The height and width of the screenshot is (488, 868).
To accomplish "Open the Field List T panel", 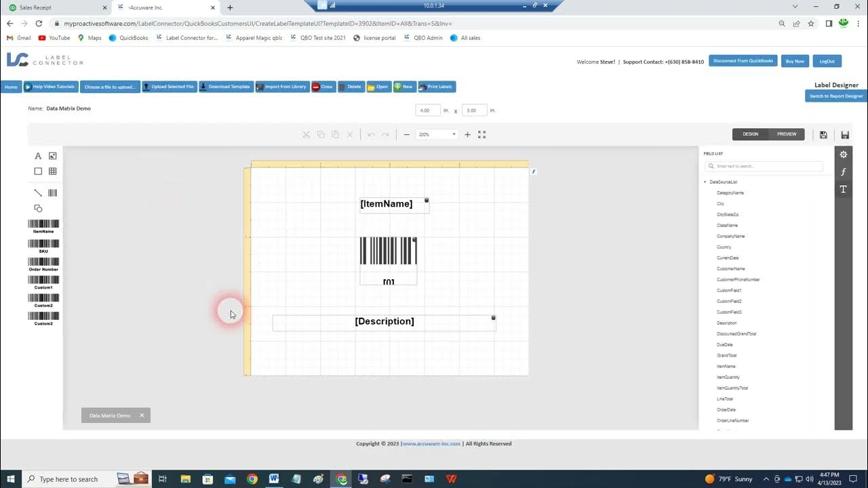I will pyautogui.click(x=844, y=189).
